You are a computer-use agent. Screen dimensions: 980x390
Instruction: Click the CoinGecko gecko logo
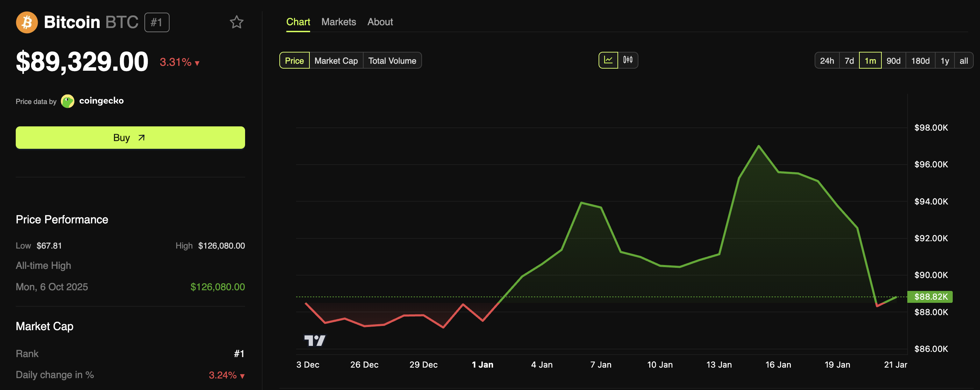68,101
